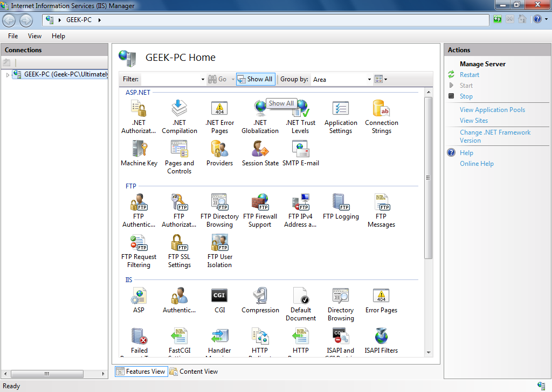552x392 pixels.
Task: Click the features list vertical scrollbar
Action: pyautogui.click(x=429, y=178)
